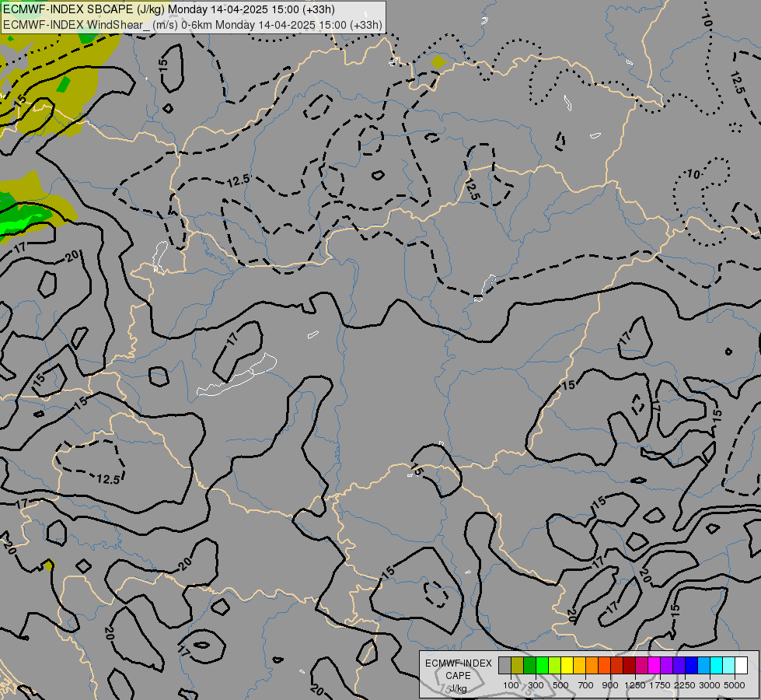The image size is (761, 700).
Task: Select the cyan swatch right of 3000
Action: (716, 666)
